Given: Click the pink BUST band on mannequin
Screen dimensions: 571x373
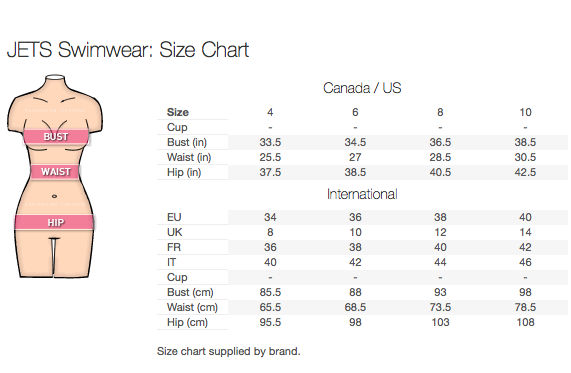Looking at the screenshot, I should (x=56, y=137).
